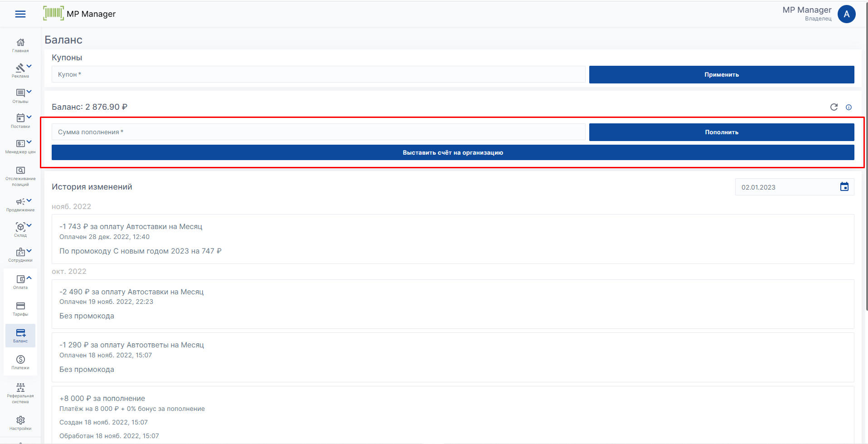This screenshot has width=868, height=444.
Task: Click the Пополнить button
Action: tap(721, 132)
